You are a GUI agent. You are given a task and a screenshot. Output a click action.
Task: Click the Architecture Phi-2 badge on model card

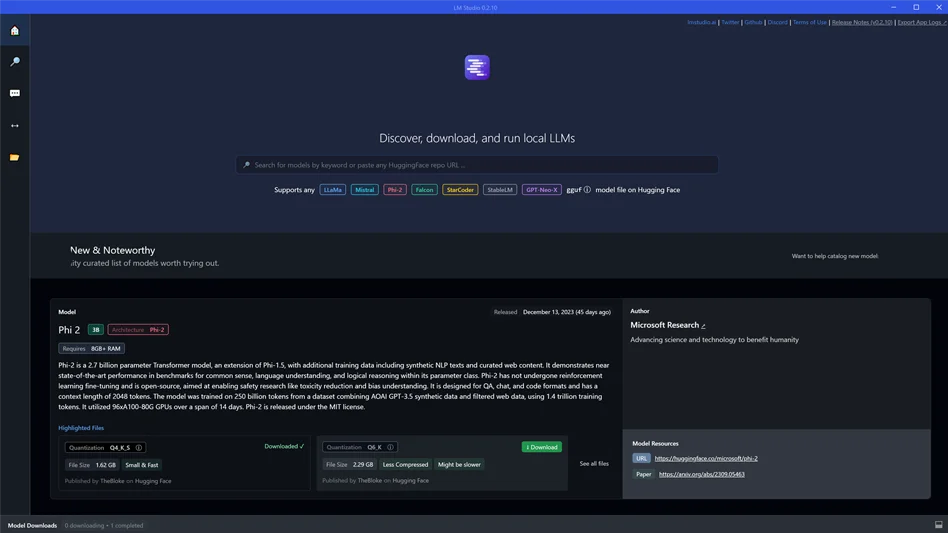[x=138, y=330]
